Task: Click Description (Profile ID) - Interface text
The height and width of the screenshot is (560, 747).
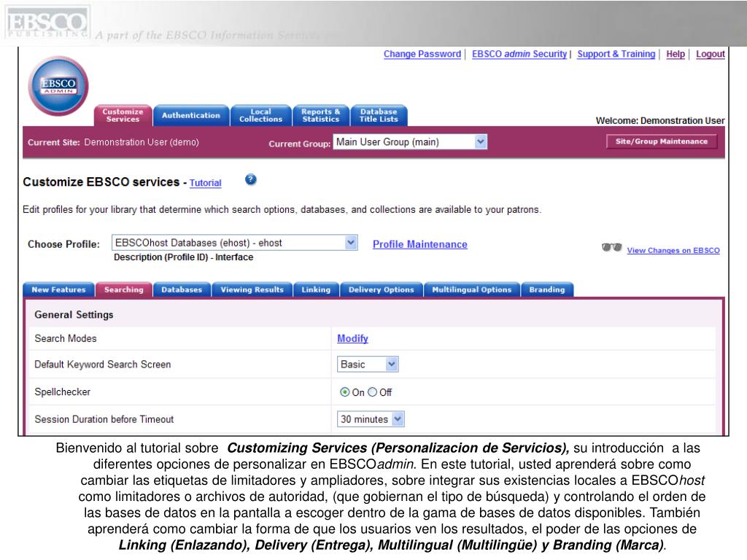Action: pyautogui.click(x=183, y=257)
